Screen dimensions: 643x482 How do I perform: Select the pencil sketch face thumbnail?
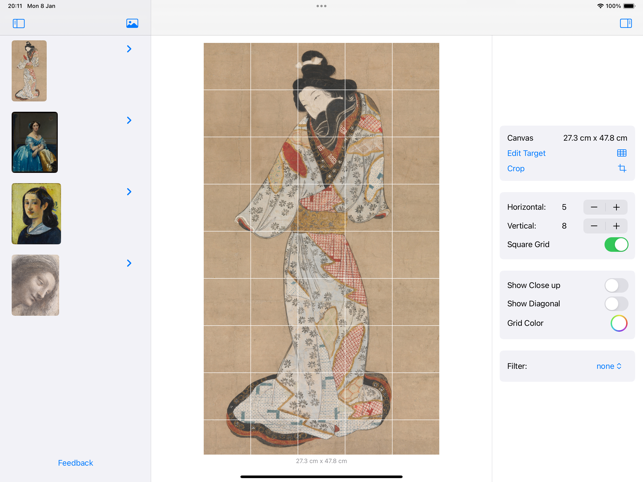click(35, 285)
